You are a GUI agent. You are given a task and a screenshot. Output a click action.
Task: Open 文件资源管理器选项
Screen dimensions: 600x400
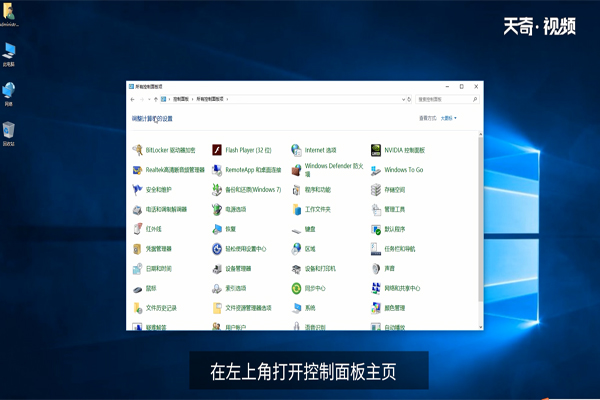click(x=242, y=308)
